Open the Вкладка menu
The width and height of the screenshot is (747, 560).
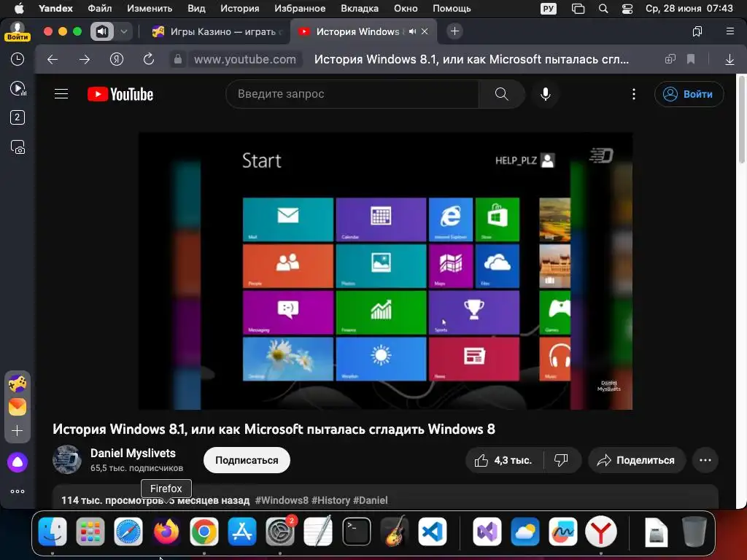tap(360, 8)
